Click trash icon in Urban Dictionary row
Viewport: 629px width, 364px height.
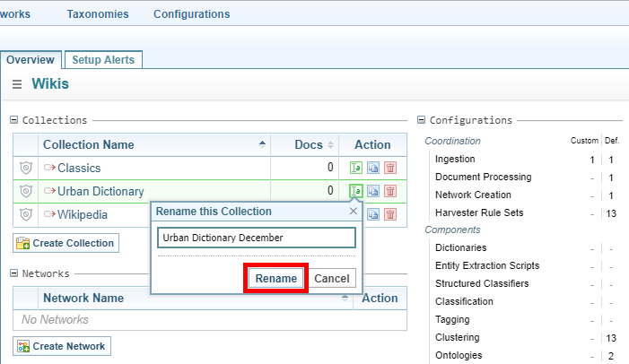(x=389, y=191)
